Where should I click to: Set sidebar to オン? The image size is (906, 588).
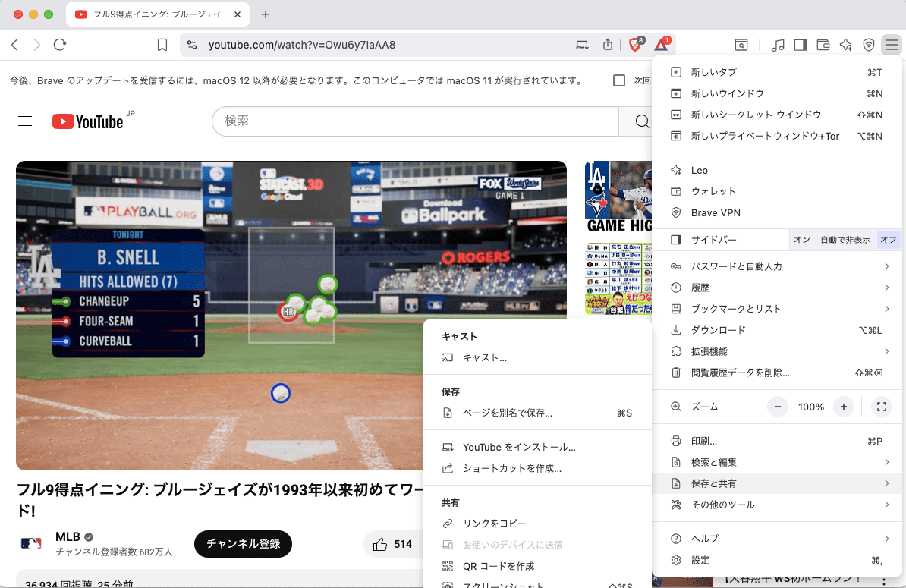point(801,240)
